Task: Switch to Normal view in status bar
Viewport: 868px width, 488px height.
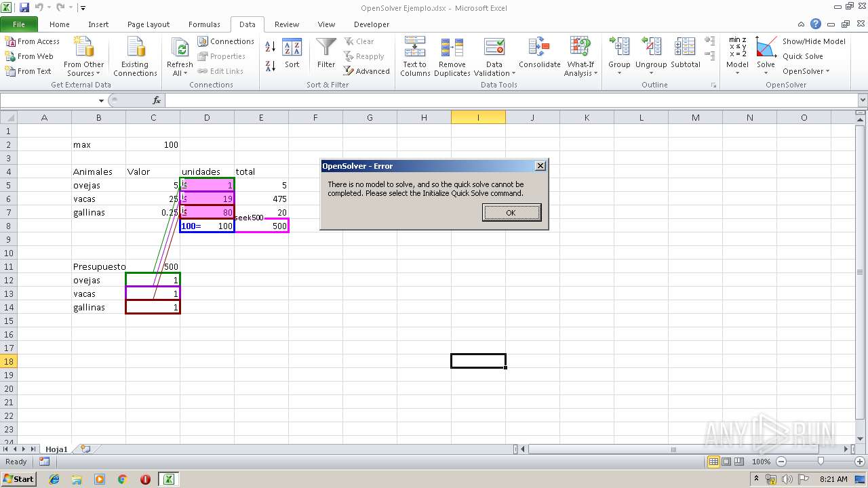Action: click(x=713, y=462)
